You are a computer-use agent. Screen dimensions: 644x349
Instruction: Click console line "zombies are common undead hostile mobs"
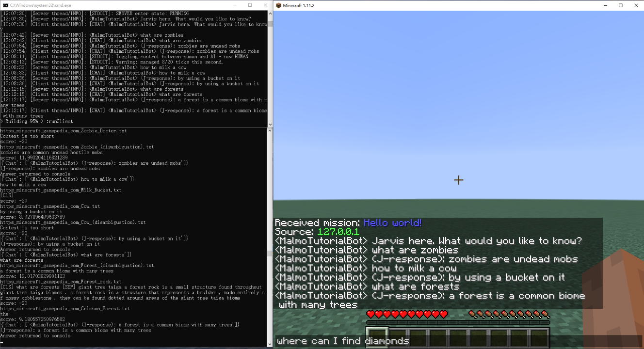(51, 152)
